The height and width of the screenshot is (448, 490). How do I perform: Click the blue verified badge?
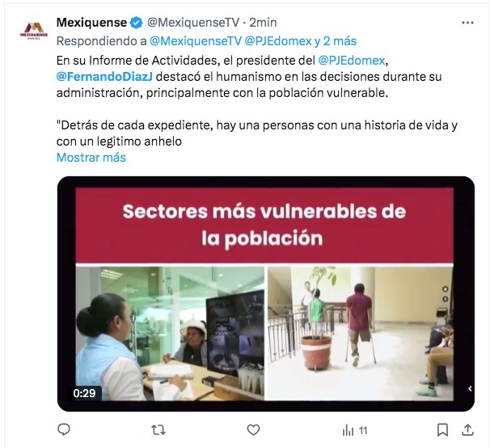pos(137,23)
